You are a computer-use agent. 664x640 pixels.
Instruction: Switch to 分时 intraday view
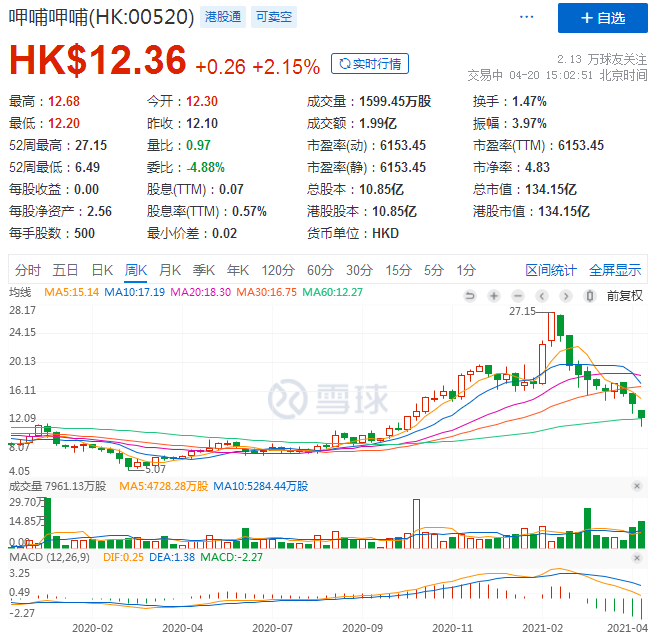point(29,270)
